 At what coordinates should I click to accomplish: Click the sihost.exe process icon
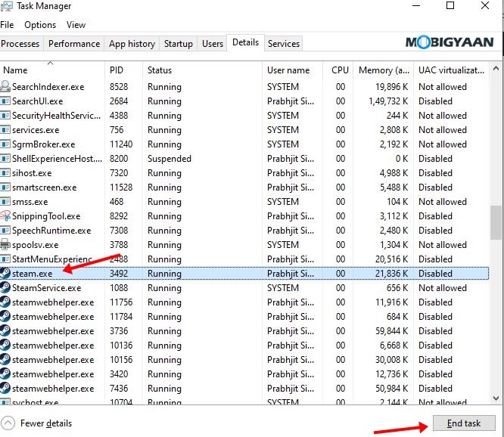[x=5, y=173]
